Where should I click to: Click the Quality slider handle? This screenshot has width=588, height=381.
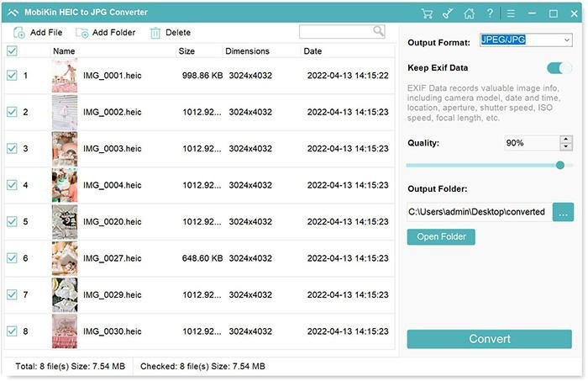coord(560,166)
